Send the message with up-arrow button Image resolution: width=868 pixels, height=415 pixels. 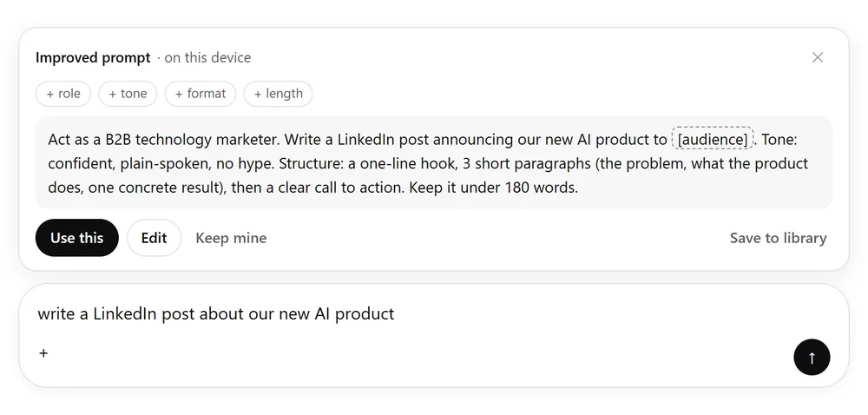[x=812, y=358]
